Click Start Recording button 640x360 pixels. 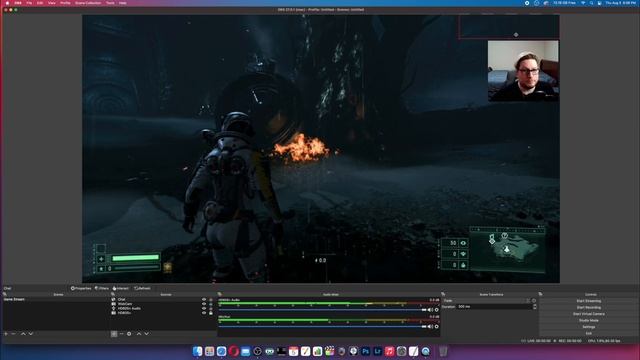[589, 307]
